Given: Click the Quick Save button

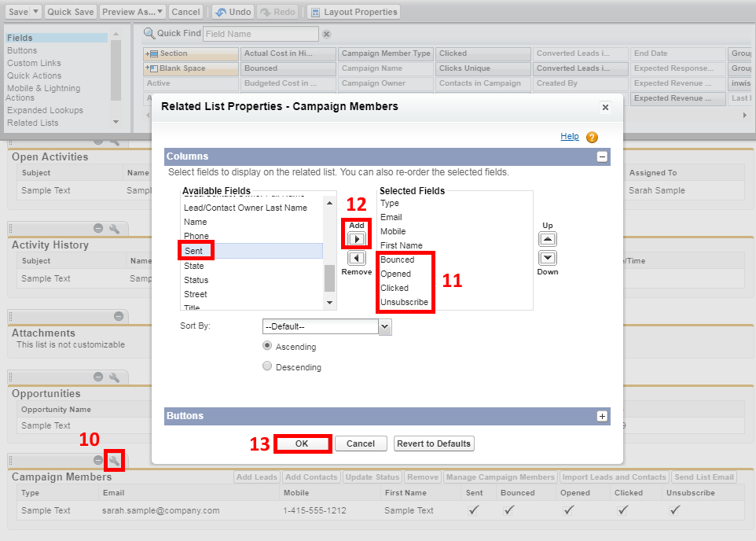Looking at the screenshot, I should (x=71, y=12).
